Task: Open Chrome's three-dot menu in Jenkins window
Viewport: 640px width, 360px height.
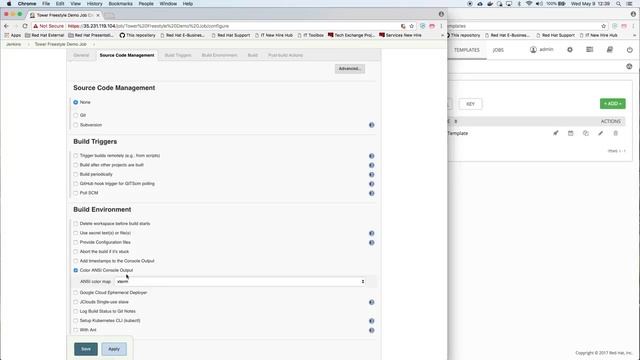Action: pos(441,26)
